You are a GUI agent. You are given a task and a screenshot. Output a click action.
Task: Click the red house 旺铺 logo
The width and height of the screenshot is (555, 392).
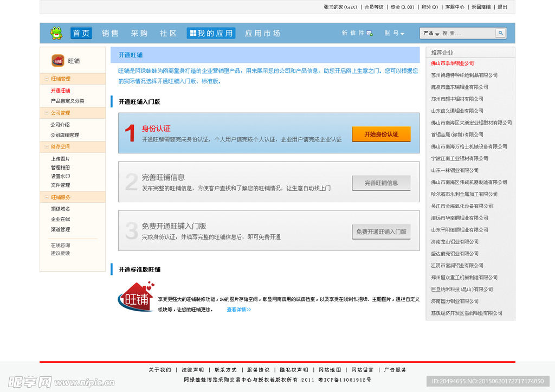pos(136,297)
